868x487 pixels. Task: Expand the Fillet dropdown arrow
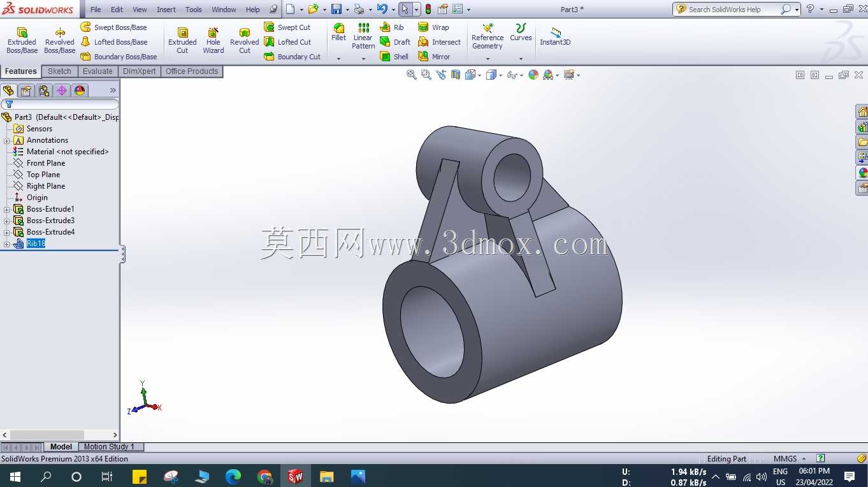click(339, 59)
